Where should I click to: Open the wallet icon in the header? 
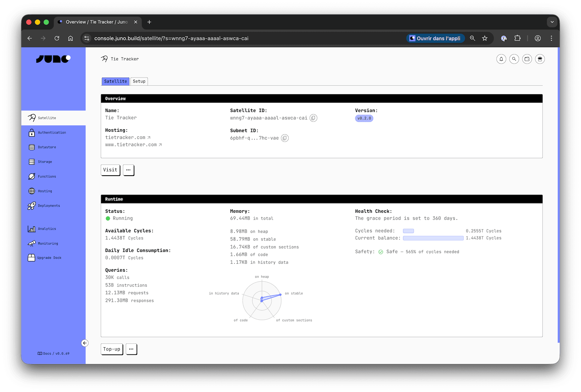[527, 59]
